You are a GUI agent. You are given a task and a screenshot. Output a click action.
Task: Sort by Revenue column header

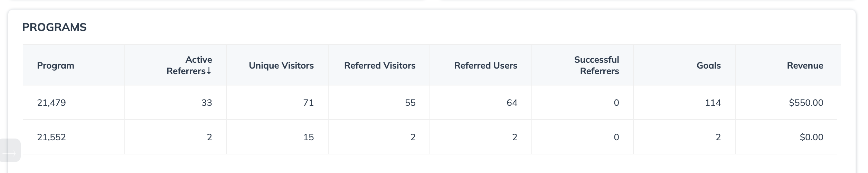pos(805,65)
